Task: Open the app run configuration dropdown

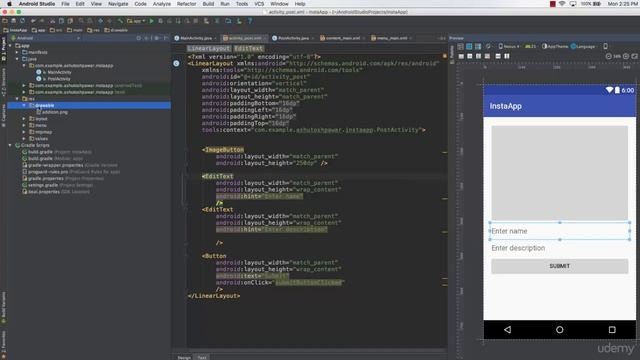Action: point(136,21)
